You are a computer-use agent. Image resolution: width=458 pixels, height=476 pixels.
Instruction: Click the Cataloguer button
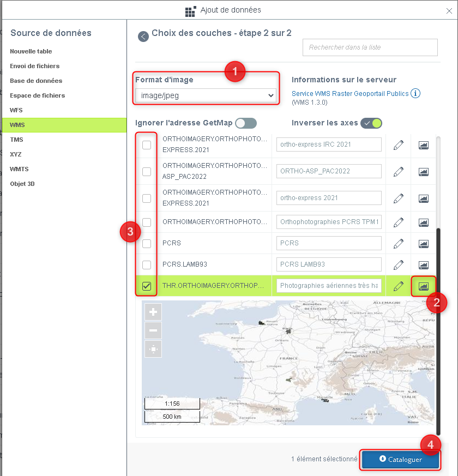(400, 460)
